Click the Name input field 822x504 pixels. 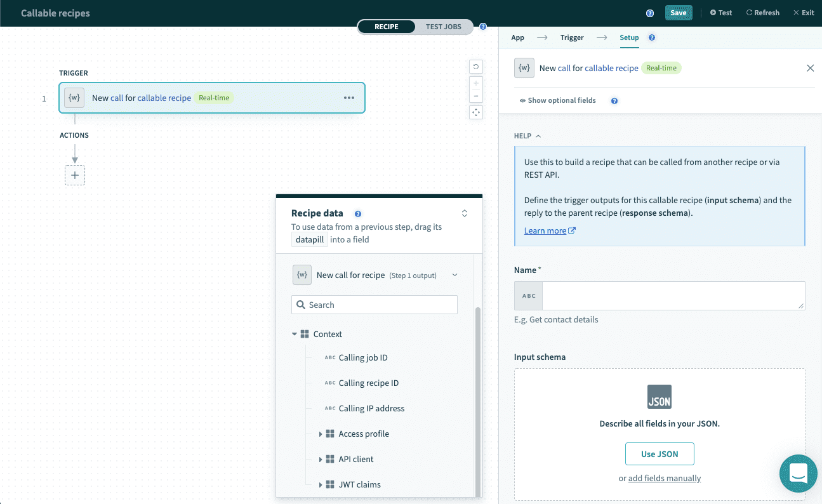[674, 295]
